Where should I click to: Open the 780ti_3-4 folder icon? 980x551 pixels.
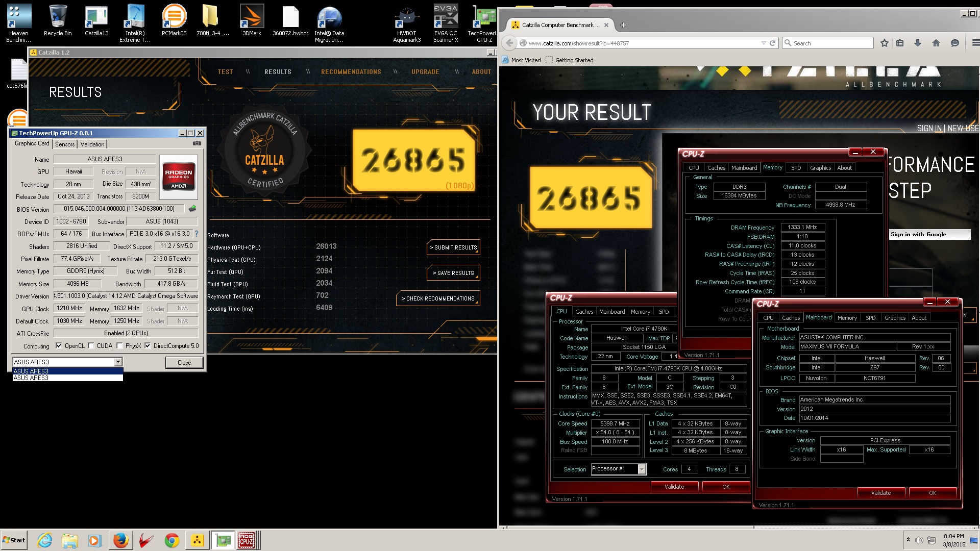[213, 20]
